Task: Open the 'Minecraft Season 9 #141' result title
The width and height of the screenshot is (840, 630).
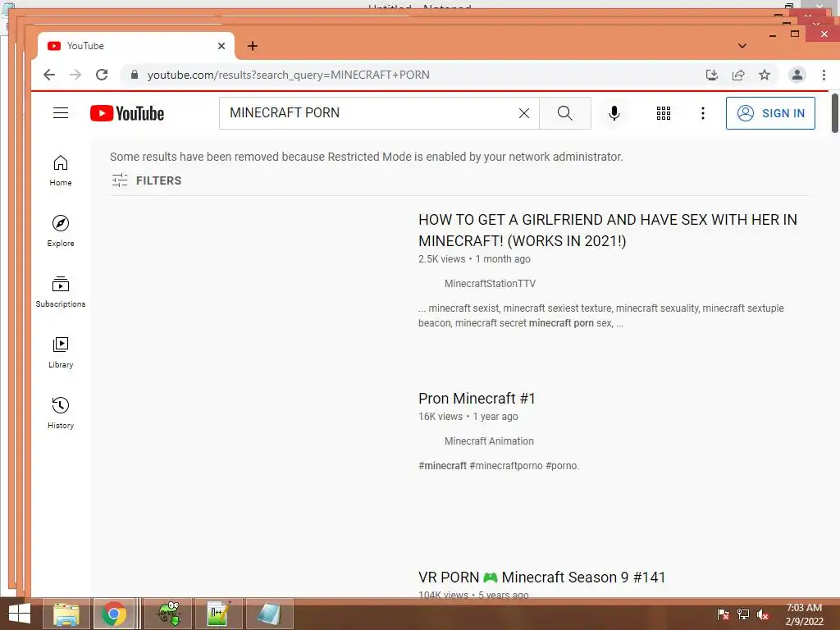Action: click(541, 577)
